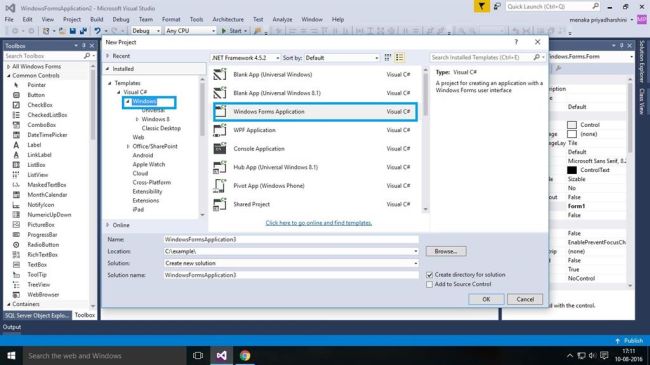Click the project Name input field
The image size is (650, 365).
[x=291, y=239]
